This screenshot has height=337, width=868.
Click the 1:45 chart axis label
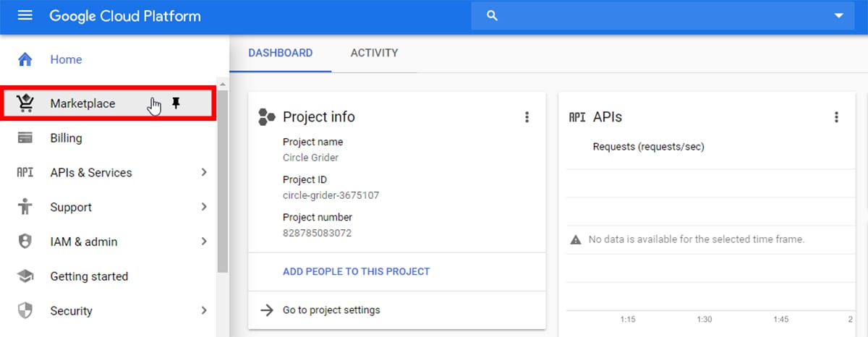point(780,319)
